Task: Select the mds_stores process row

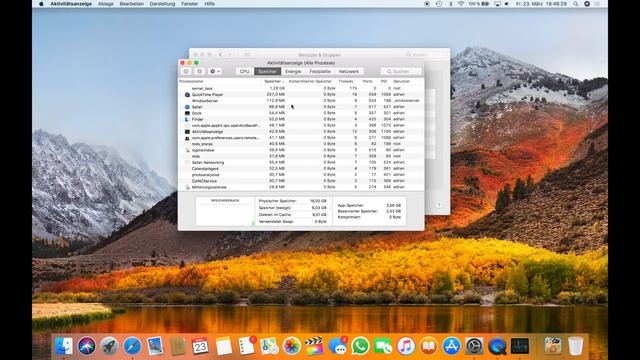Action: [x=301, y=144]
